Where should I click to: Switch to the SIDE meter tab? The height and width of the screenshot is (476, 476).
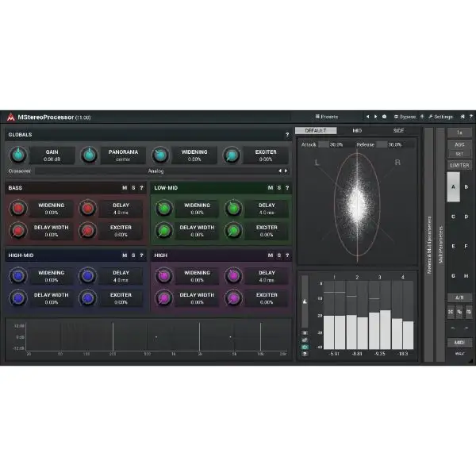click(x=398, y=131)
